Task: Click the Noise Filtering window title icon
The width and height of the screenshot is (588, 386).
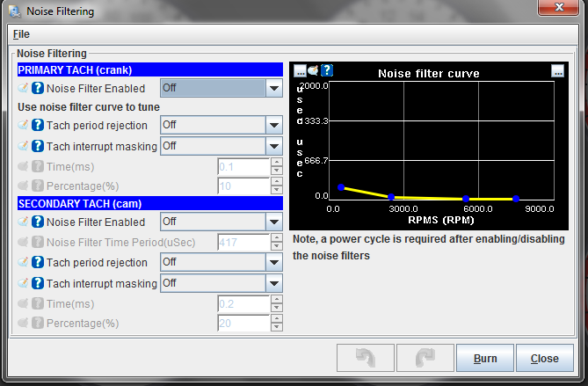Action: (x=15, y=11)
